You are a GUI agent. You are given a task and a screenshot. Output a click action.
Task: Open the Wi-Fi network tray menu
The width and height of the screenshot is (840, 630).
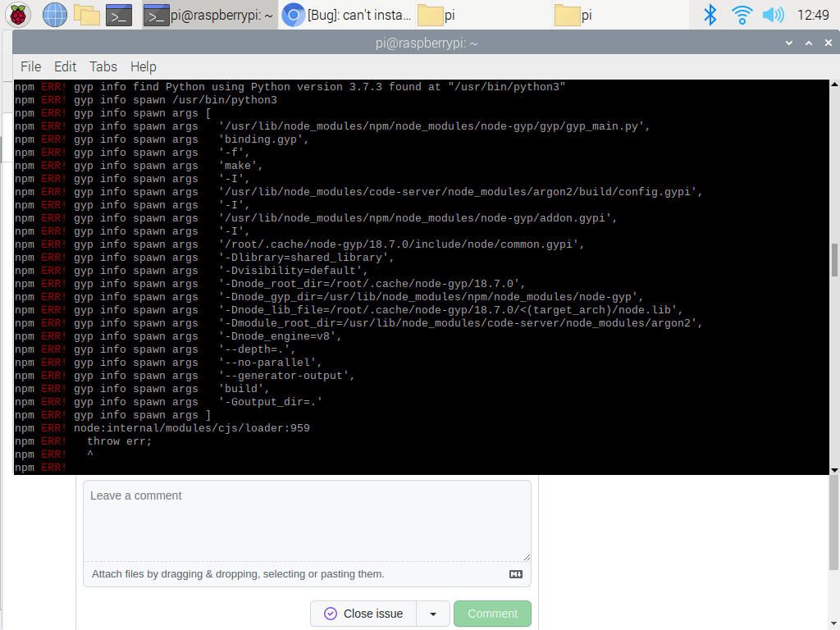tap(742, 15)
